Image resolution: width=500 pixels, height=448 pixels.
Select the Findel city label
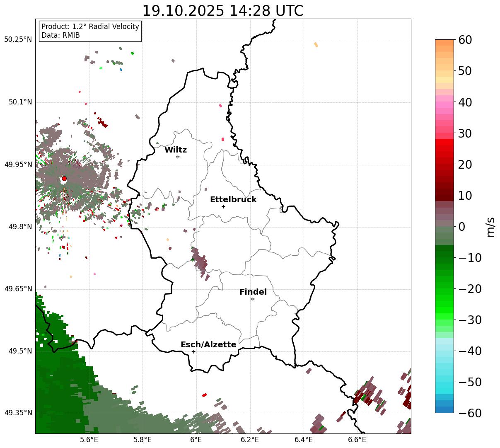[253, 292]
